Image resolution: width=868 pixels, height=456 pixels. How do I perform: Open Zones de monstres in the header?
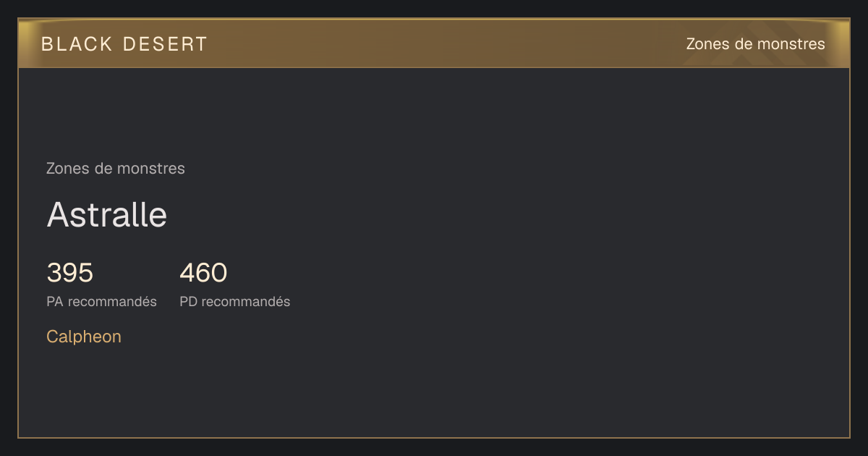tap(755, 44)
